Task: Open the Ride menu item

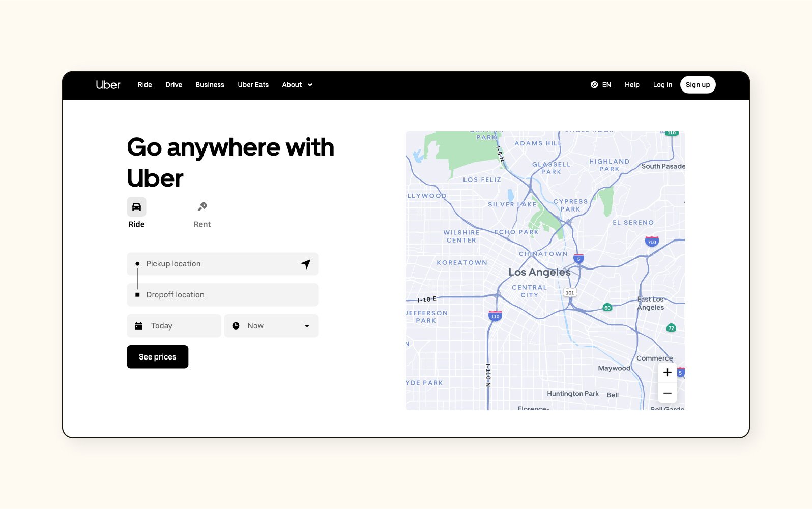Action: point(145,85)
